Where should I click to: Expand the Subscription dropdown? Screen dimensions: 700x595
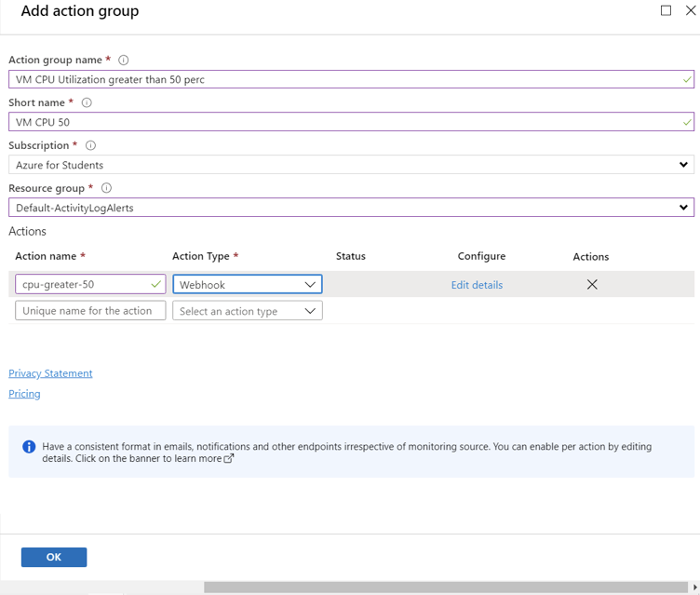click(x=351, y=165)
